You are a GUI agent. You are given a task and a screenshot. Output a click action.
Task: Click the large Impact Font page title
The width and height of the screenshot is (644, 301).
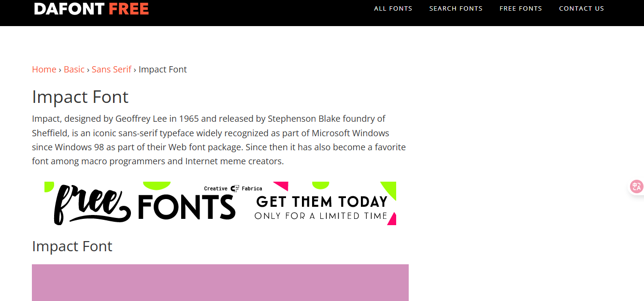(80, 97)
